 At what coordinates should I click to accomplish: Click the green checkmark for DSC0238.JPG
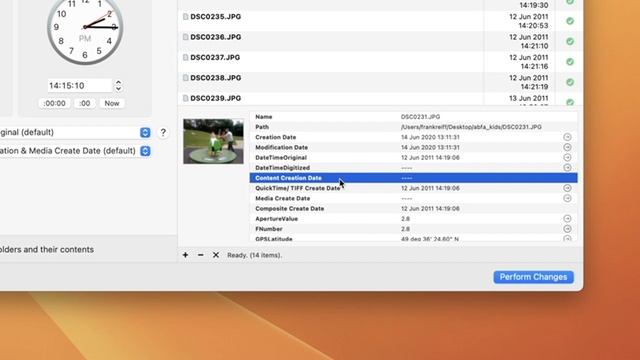pos(570,82)
